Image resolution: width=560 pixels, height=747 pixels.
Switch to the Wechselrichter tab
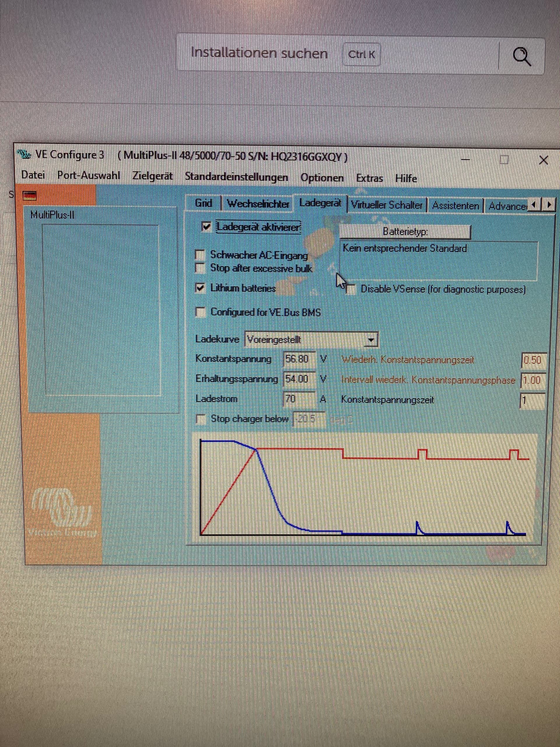pyautogui.click(x=258, y=204)
